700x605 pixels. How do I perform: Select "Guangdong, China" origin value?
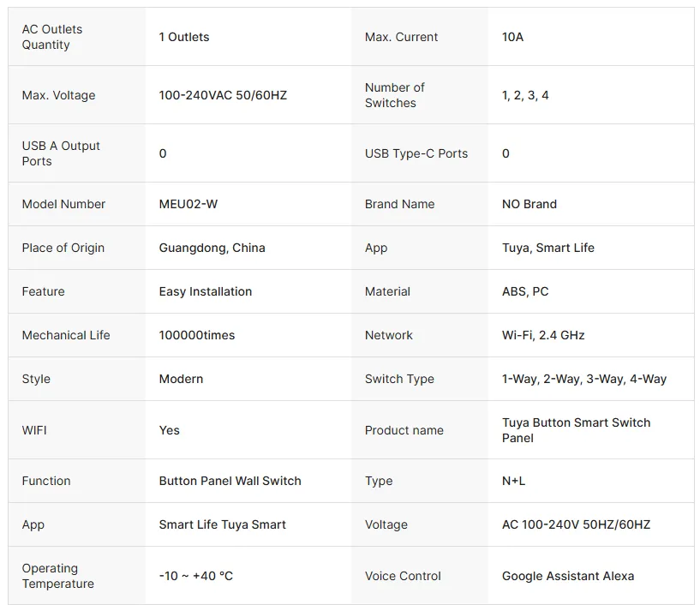(212, 248)
